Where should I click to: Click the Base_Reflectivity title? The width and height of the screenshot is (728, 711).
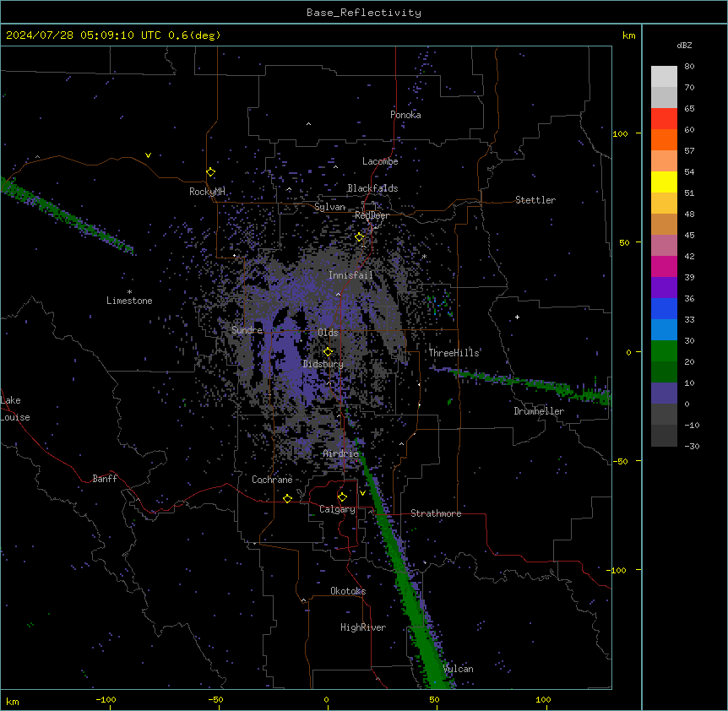364,13
